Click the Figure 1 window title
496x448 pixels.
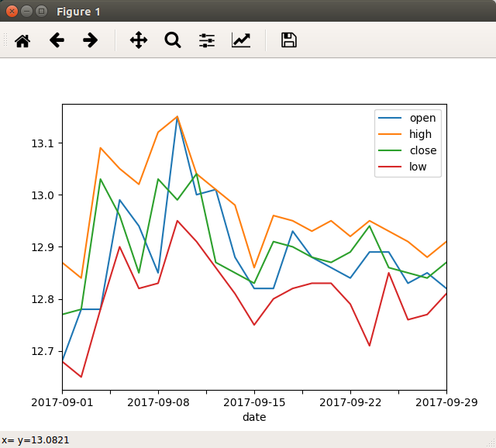click(78, 12)
